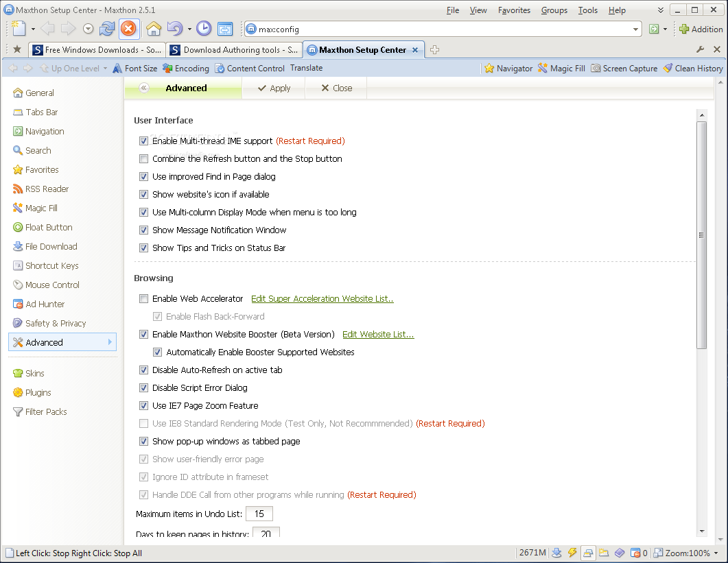This screenshot has width=728, height=563.
Task: Click the settings pane scroll down arrow
Action: [701, 531]
